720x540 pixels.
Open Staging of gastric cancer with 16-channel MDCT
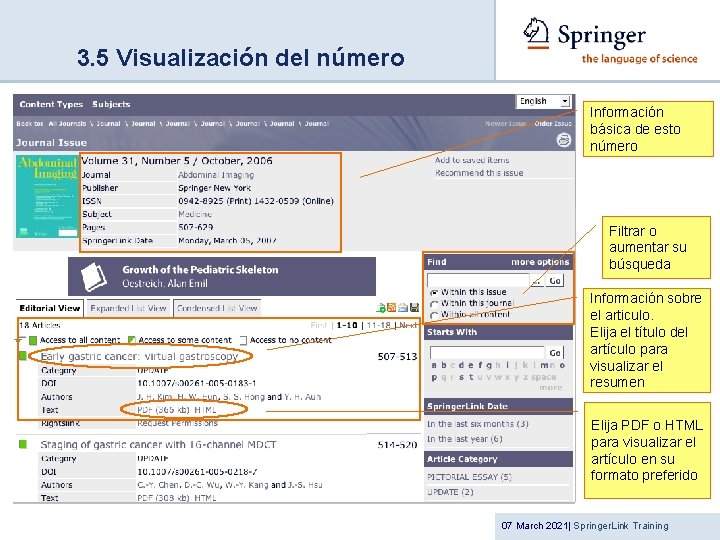(x=158, y=444)
